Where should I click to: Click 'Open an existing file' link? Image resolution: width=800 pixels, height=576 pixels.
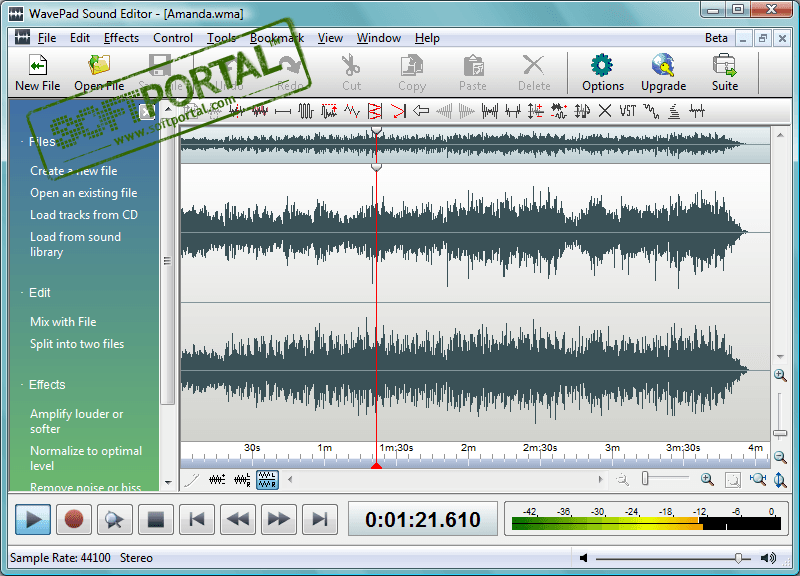coord(84,193)
